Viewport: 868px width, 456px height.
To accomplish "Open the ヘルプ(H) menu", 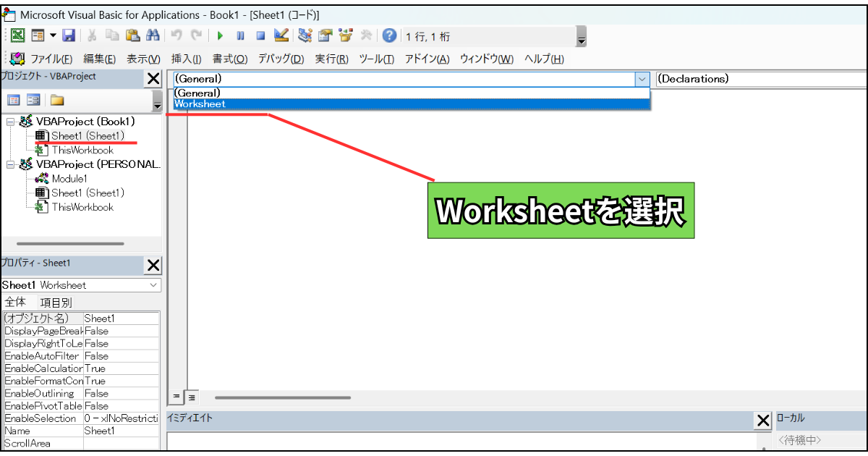I will click(544, 59).
